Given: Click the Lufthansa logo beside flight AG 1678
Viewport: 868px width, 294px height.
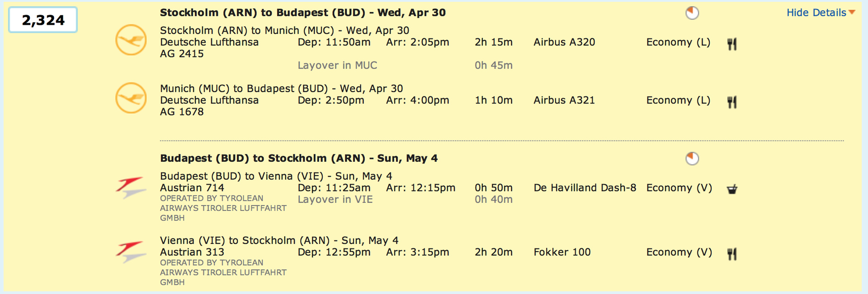Looking at the screenshot, I should pyautogui.click(x=131, y=98).
